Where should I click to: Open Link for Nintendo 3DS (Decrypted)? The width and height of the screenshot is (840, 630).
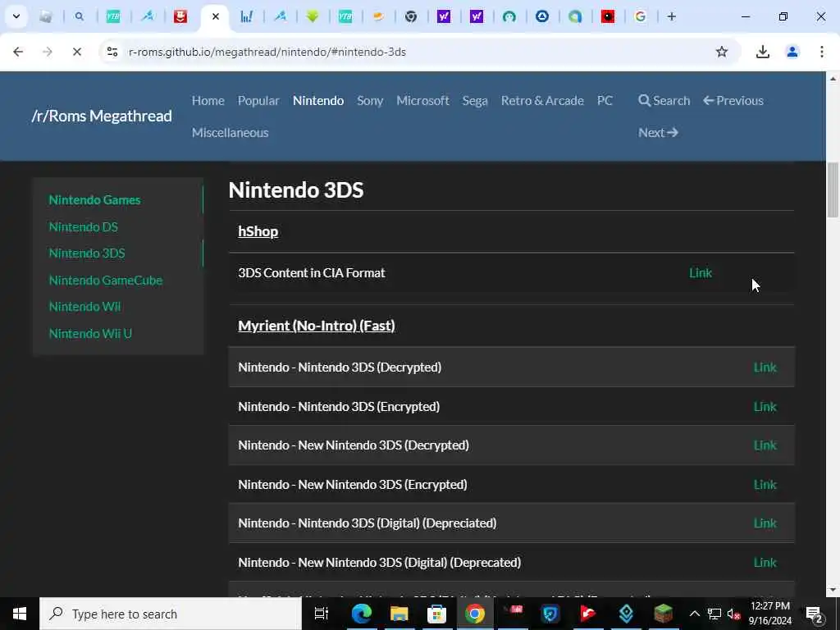[x=765, y=367]
